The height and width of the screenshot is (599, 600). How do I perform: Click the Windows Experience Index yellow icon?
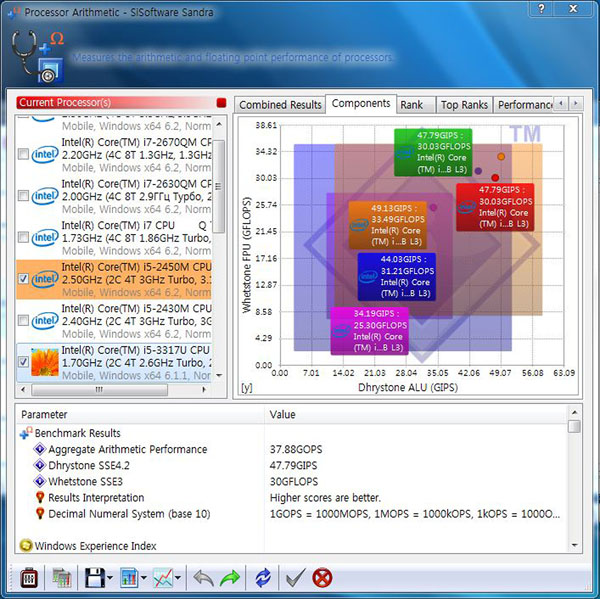tap(26, 545)
